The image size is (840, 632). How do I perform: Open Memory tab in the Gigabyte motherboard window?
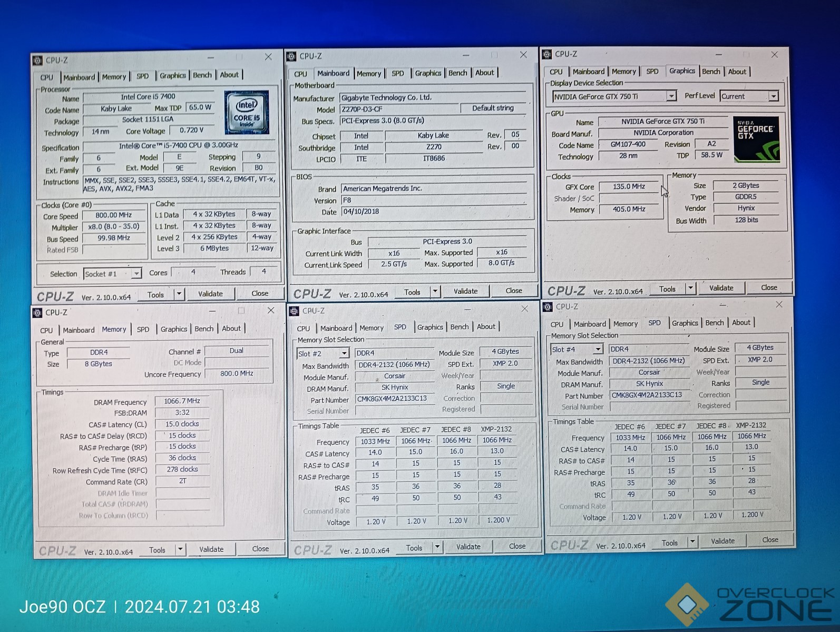point(368,74)
